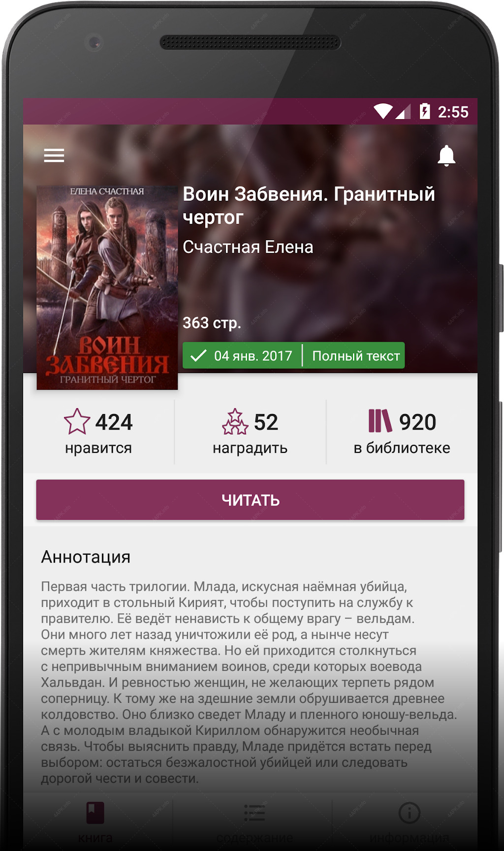The image size is (504, 851).
Task: Switch to the информация tab
Action: click(x=409, y=822)
